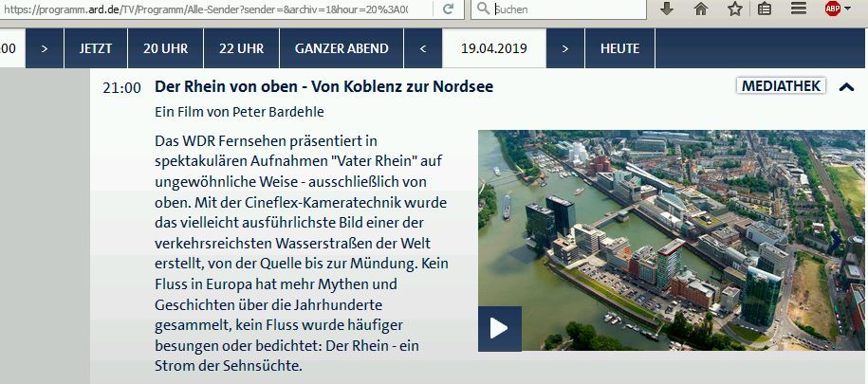
Task: Select the 20 UHR tab
Action: coord(165,48)
